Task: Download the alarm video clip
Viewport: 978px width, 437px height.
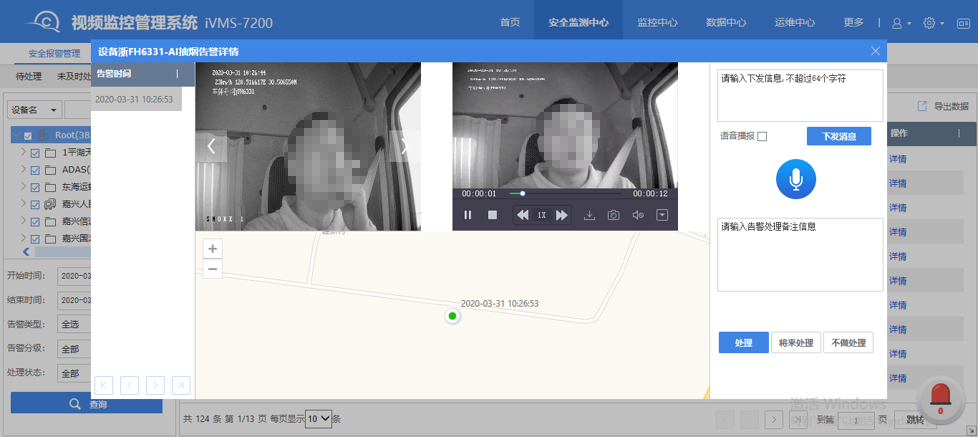Action: [x=589, y=215]
